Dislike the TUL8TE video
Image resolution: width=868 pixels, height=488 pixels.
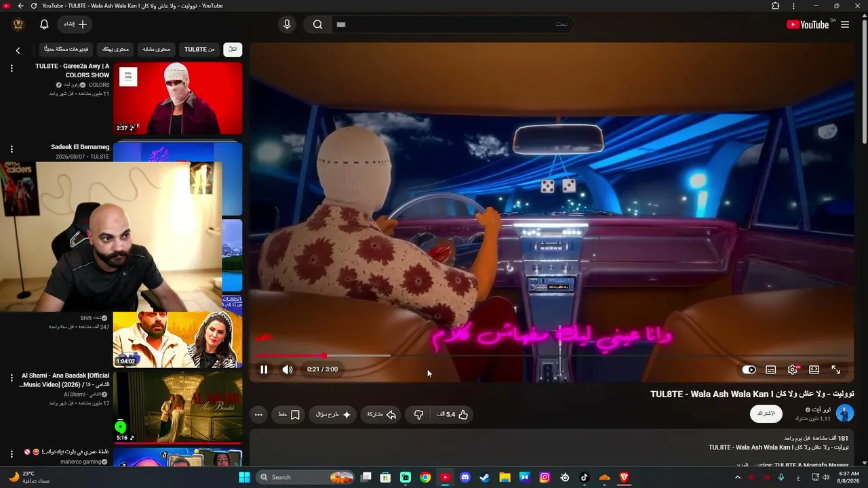coord(419,414)
